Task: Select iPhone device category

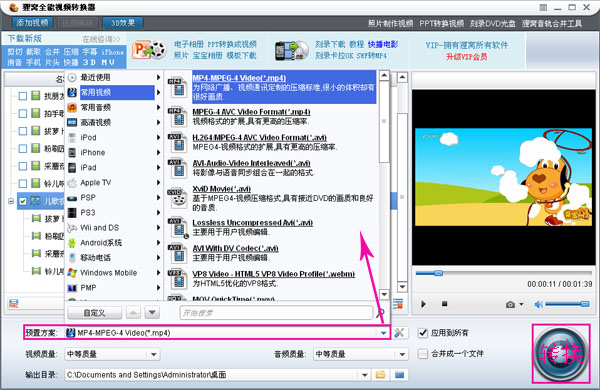Action: coord(111,152)
